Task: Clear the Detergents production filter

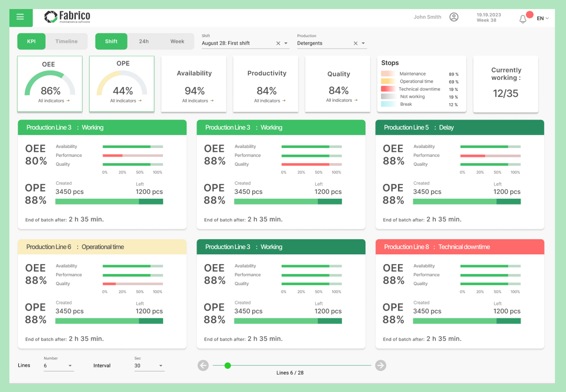Action: pyautogui.click(x=355, y=43)
